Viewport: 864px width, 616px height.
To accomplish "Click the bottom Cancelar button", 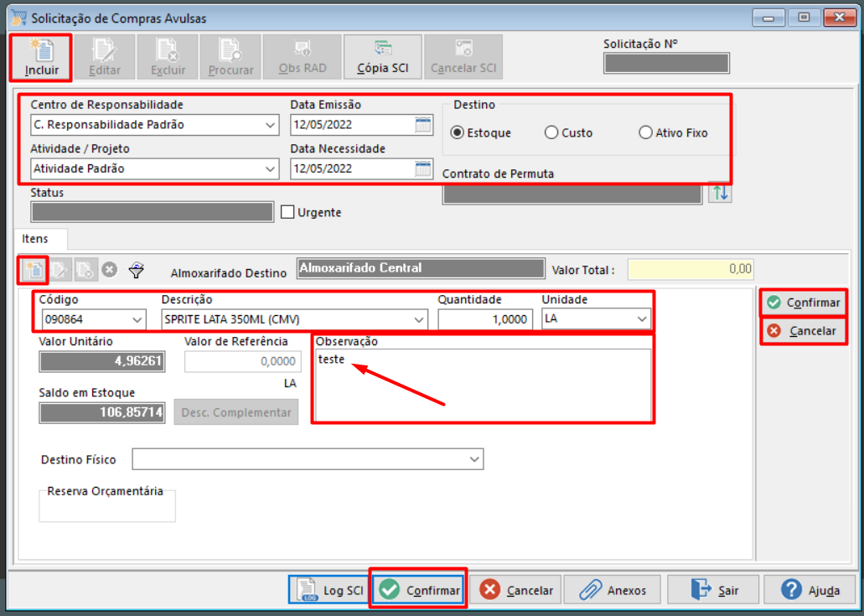I will click(515, 590).
